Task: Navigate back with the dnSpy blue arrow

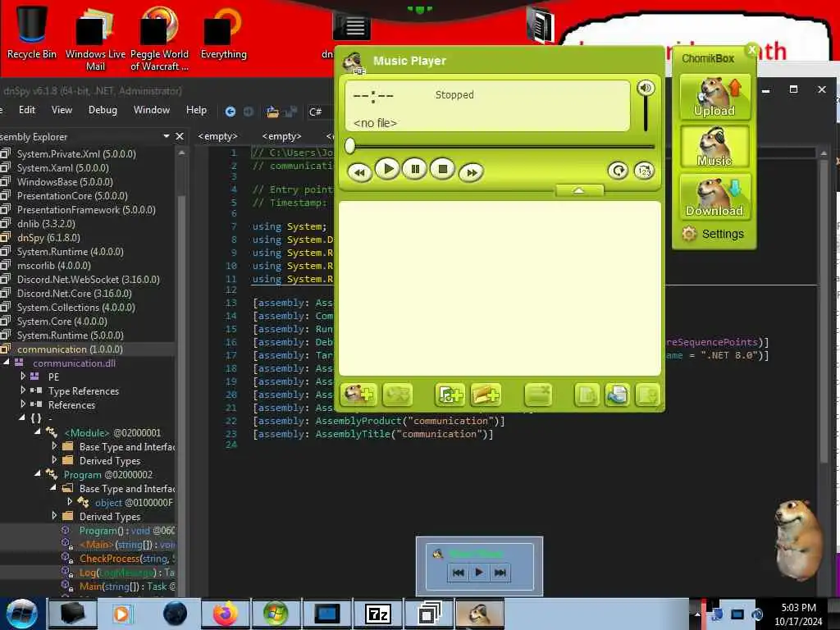Action: coord(231,112)
